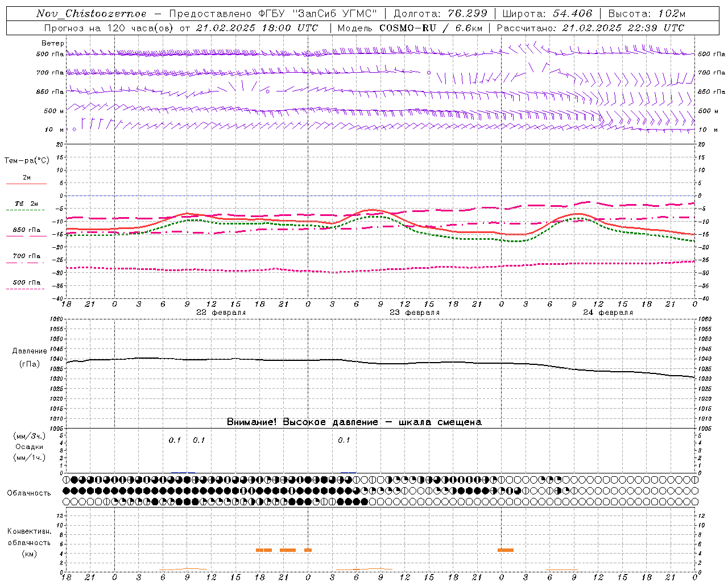Click the longitude value 76.299

(x=468, y=14)
